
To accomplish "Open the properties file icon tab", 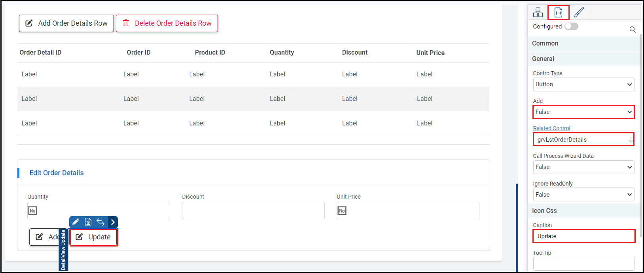I will 558,13.
